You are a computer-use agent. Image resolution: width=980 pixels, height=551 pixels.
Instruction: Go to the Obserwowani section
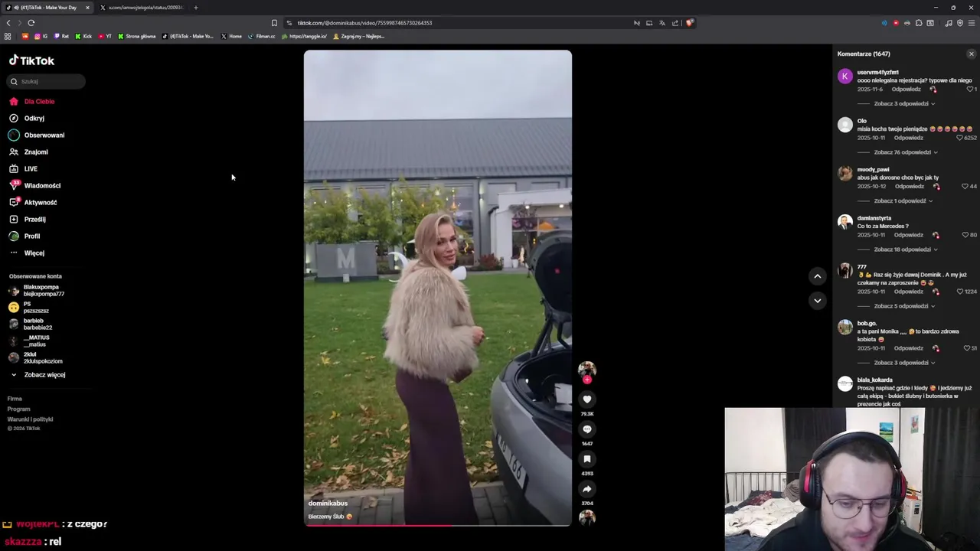coord(37,135)
